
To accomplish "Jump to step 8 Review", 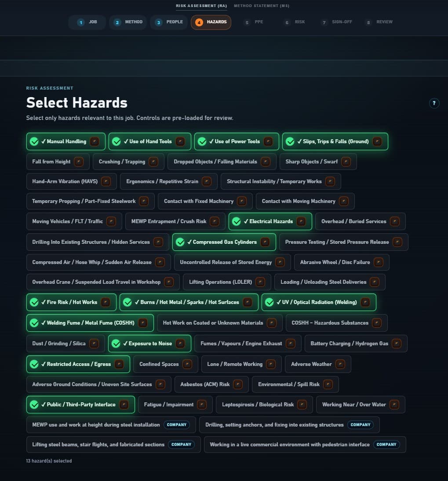I will (x=379, y=22).
